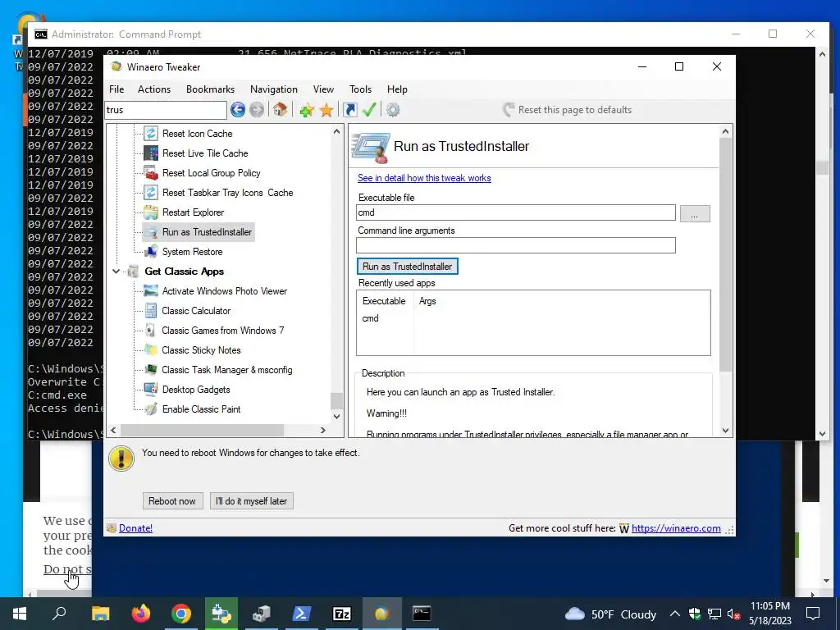Viewport: 840px width, 630px height.
Task: Click the green checkmark toolbar icon
Action: [x=369, y=110]
